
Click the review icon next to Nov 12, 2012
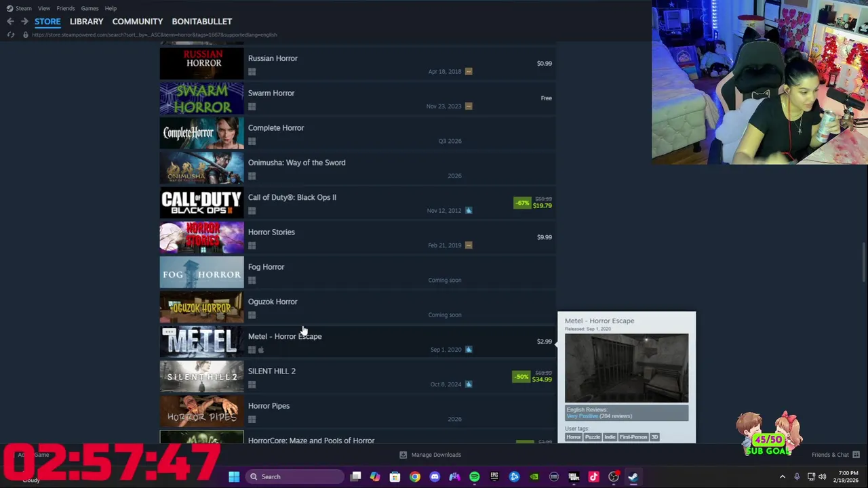point(469,210)
